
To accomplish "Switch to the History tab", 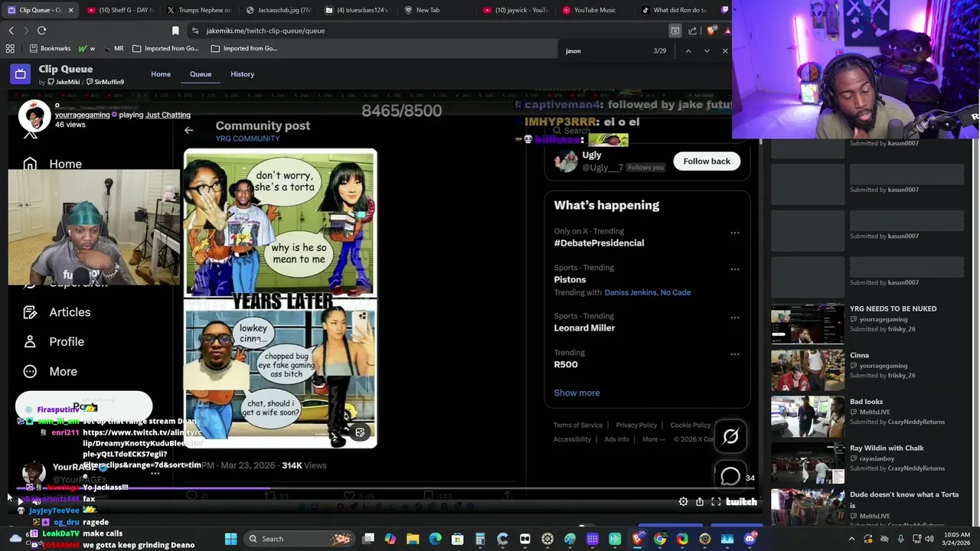I will point(242,74).
